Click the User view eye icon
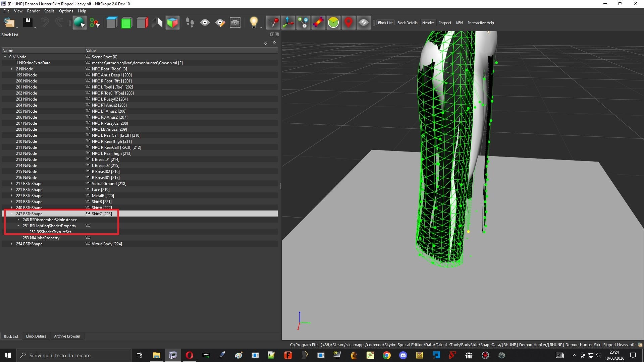This screenshot has width=644, height=362. coord(205,23)
